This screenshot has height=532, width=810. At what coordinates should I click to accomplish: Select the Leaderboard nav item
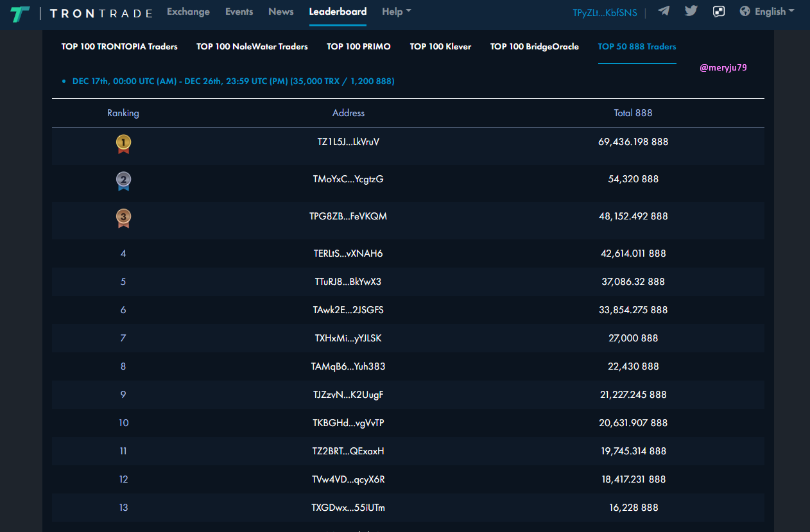(x=338, y=12)
